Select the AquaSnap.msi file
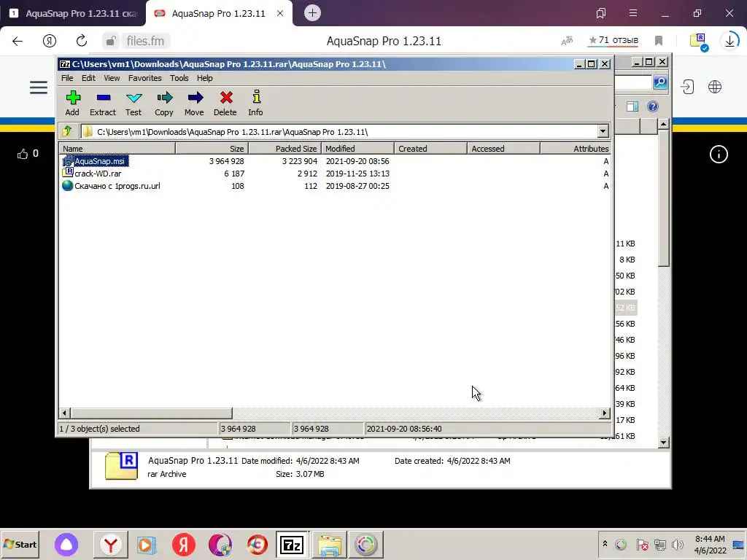 (x=99, y=161)
